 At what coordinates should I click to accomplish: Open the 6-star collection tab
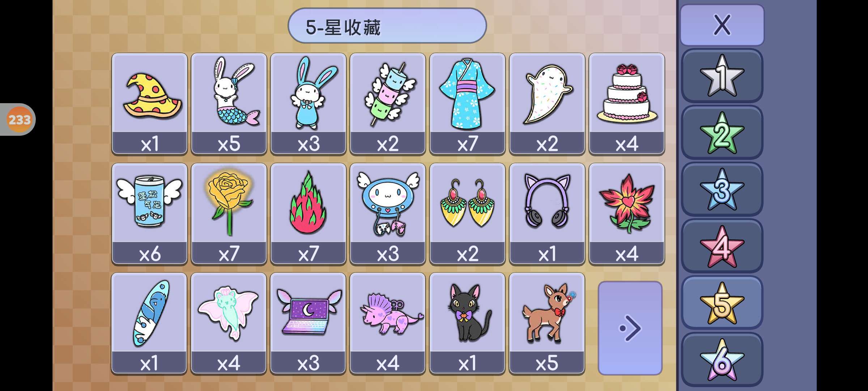tap(722, 360)
